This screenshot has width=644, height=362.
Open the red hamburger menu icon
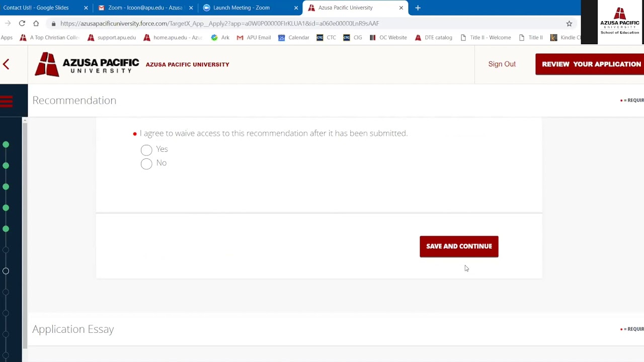[6, 102]
